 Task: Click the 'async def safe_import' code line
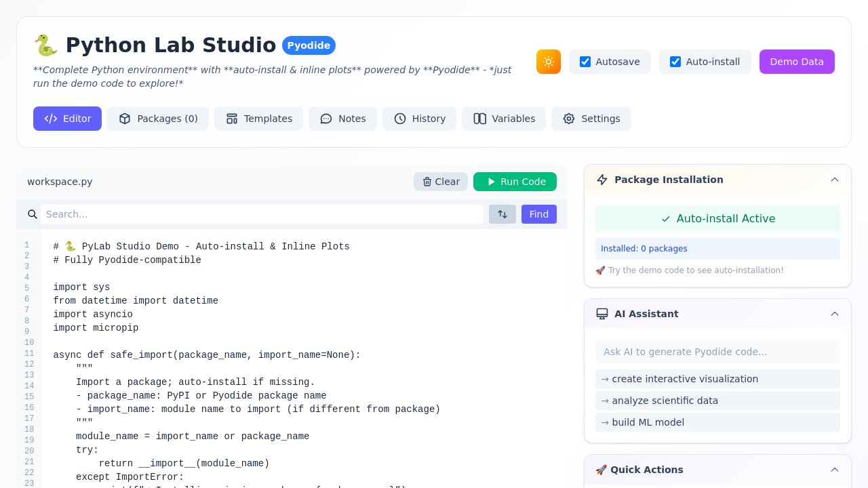pos(207,355)
